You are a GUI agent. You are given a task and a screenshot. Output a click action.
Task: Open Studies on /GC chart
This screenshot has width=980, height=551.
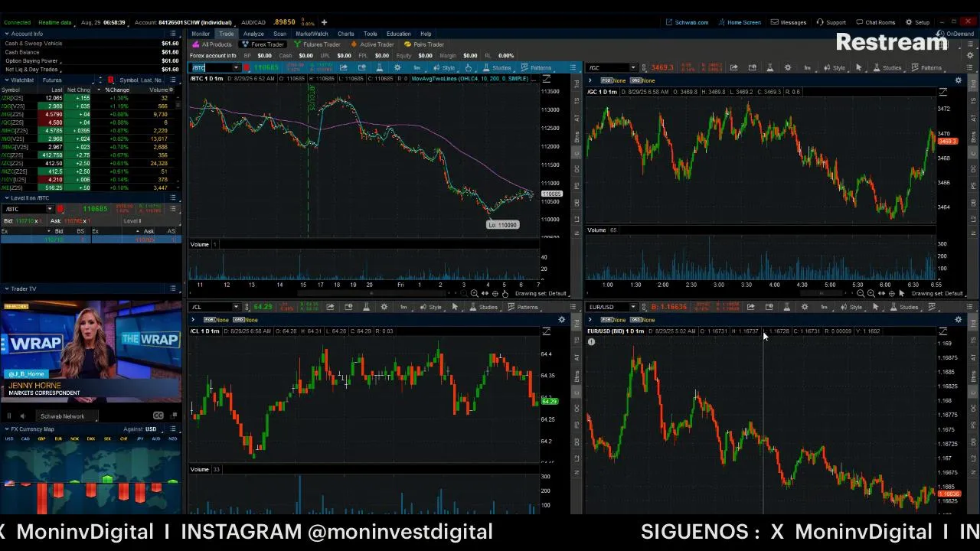pyautogui.click(x=888, y=68)
